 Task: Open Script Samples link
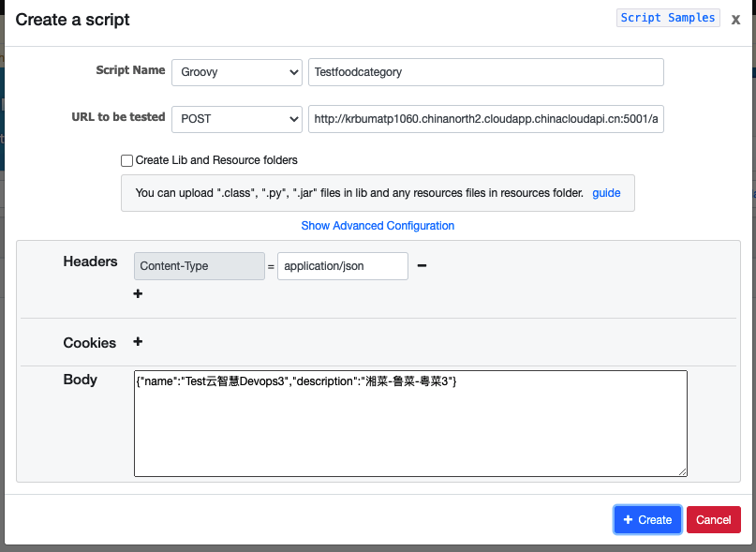click(668, 18)
